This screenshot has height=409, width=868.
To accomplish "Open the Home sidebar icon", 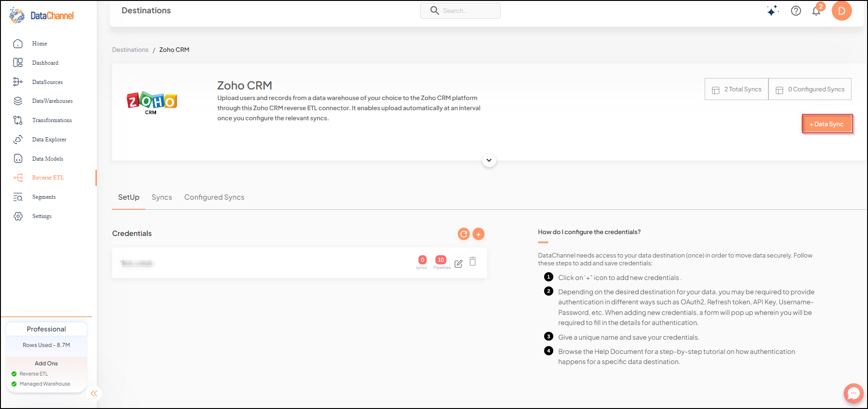I will (x=18, y=44).
